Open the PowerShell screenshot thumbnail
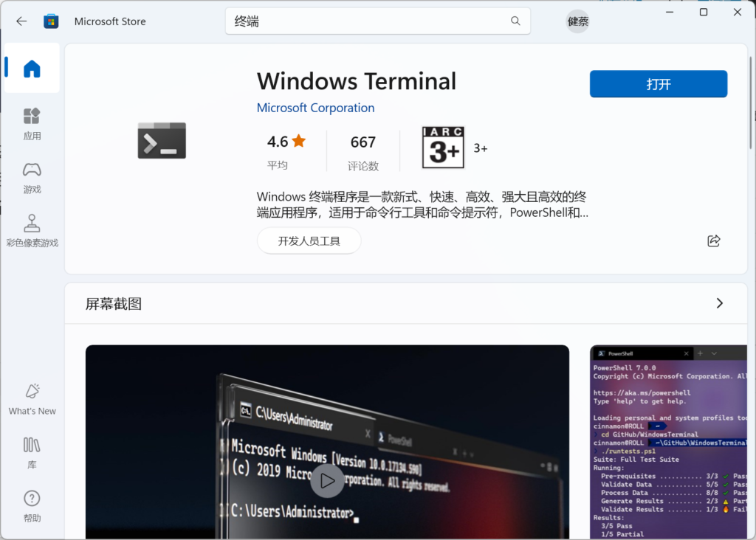This screenshot has height=540, width=756. (x=669, y=442)
